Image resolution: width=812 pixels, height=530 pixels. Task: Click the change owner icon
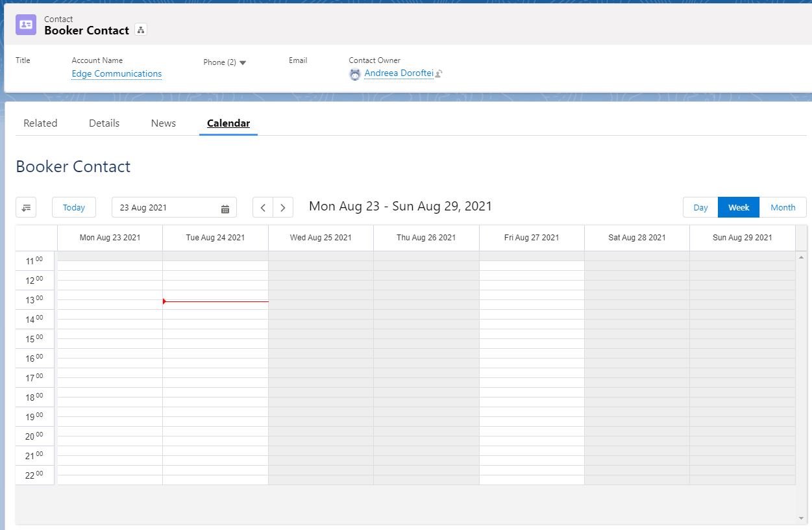coord(439,74)
